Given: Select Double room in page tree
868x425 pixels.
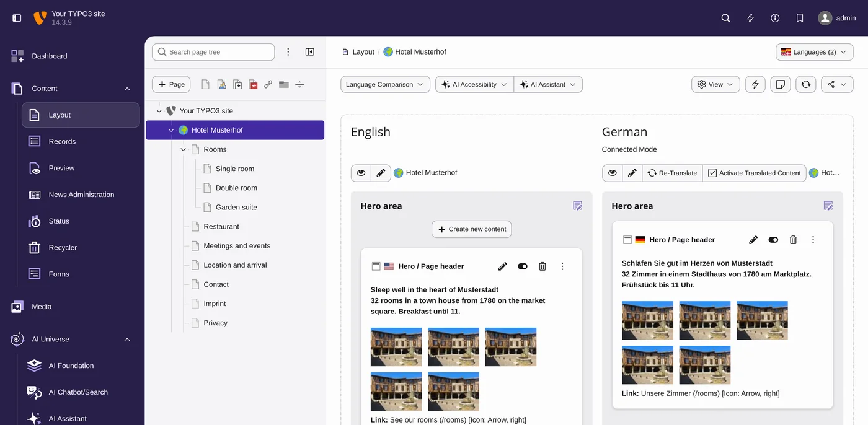Looking at the screenshot, I should (x=236, y=188).
